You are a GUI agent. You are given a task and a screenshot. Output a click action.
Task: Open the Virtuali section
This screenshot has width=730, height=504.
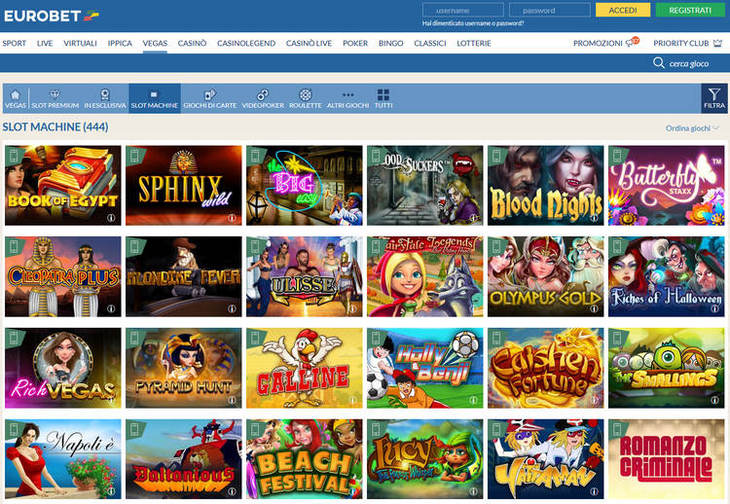tap(80, 43)
